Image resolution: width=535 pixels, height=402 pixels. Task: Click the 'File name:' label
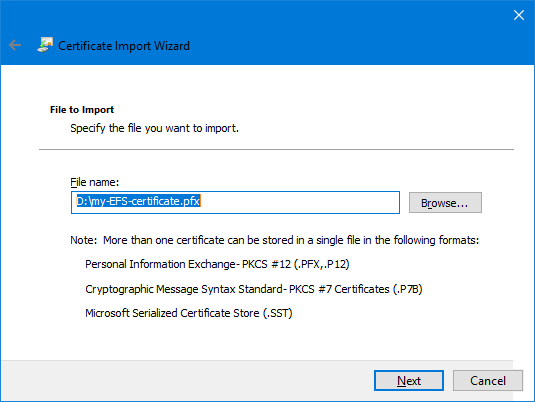tap(95, 182)
